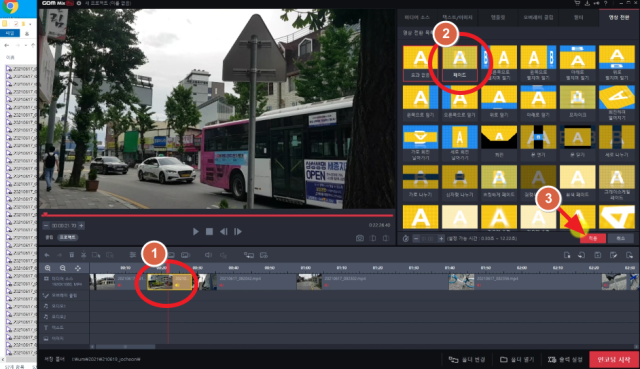Split the clip with the cut icon
The image size is (640, 369).
click(x=84, y=255)
